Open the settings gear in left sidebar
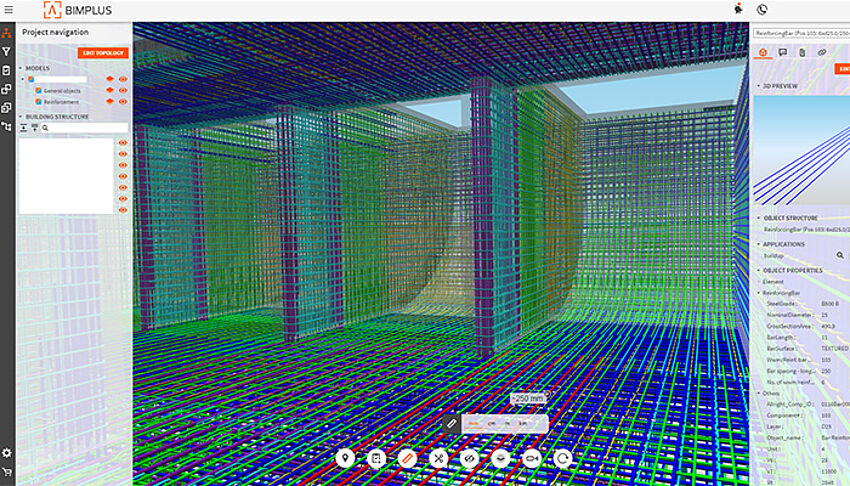The width and height of the screenshot is (850, 486). click(7, 453)
